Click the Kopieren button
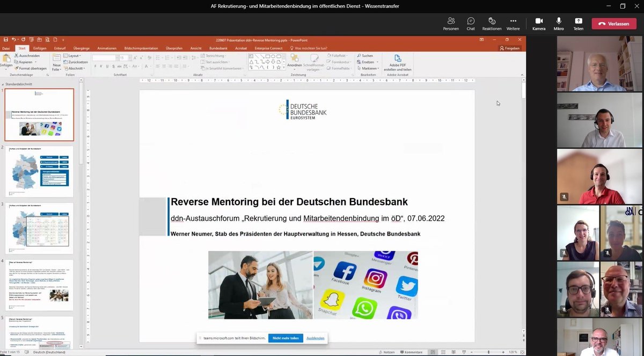Screen dimensions: 644x356 (25, 62)
